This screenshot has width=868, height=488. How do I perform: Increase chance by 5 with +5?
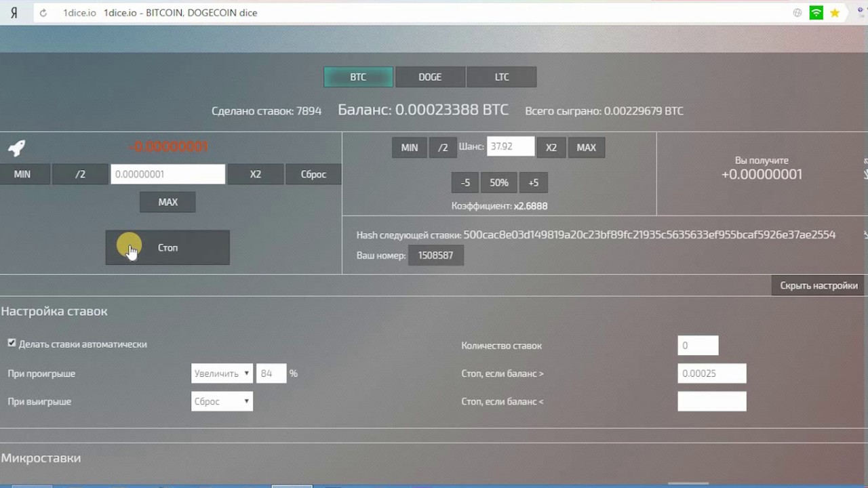533,183
